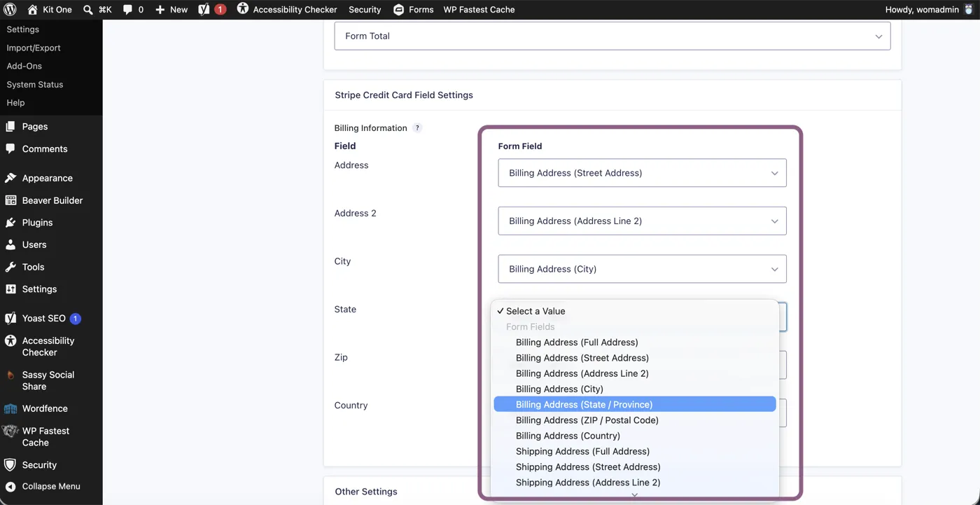Viewport: 980px width, 505px height.
Task: Select Billing Address (City) in list
Action: tap(635, 389)
